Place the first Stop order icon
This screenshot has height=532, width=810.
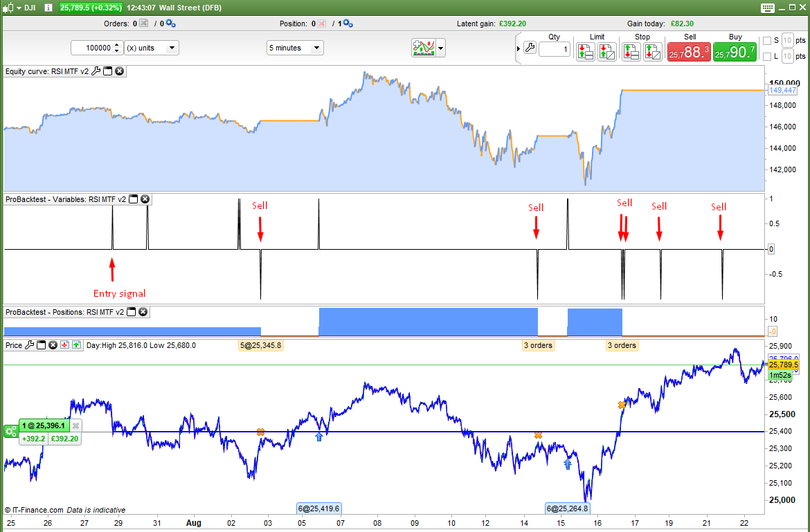631,52
